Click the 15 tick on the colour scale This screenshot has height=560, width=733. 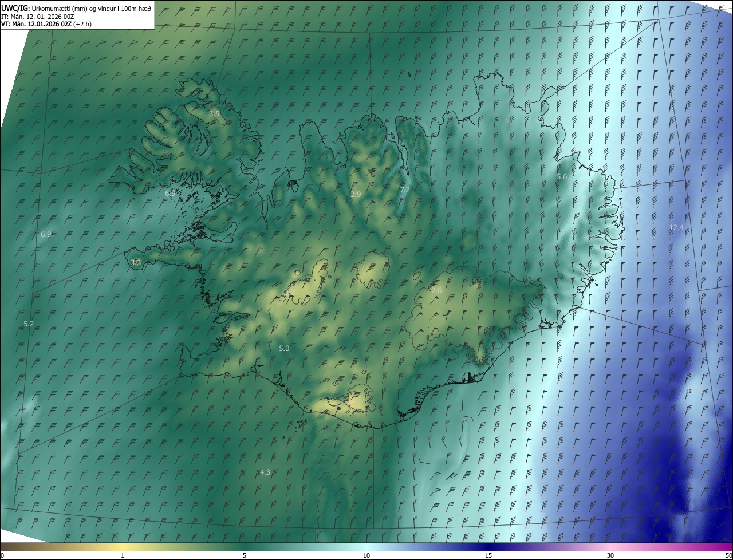(x=488, y=556)
